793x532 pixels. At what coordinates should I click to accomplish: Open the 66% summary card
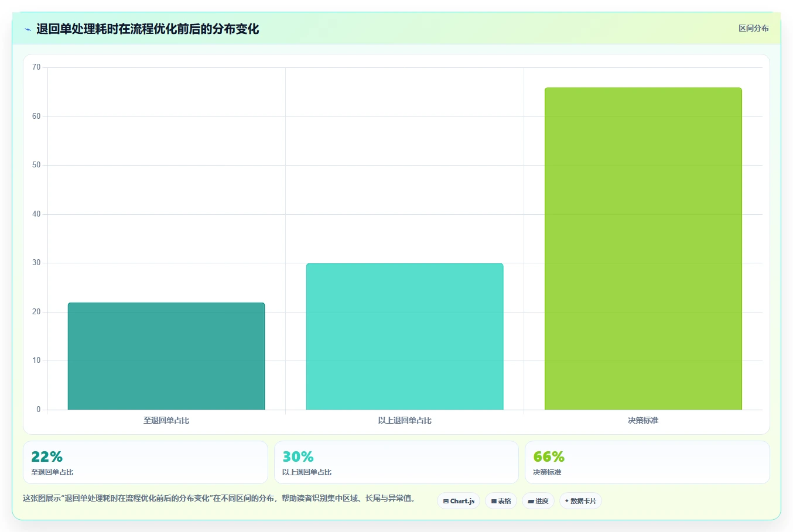pos(647,462)
